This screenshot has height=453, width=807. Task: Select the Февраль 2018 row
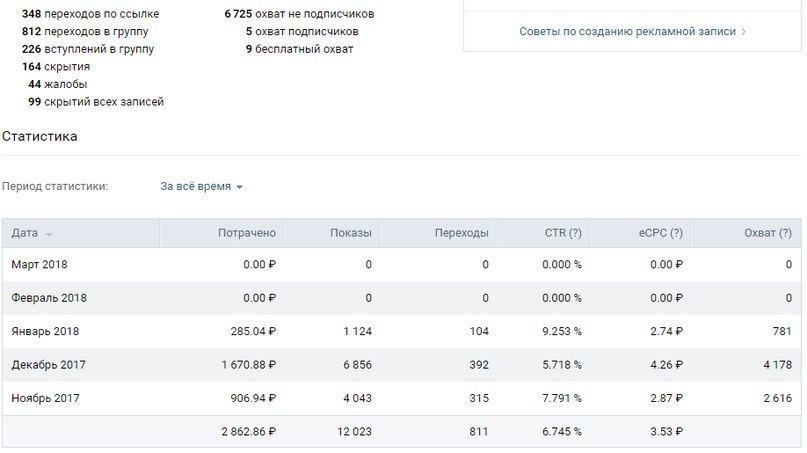401,298
